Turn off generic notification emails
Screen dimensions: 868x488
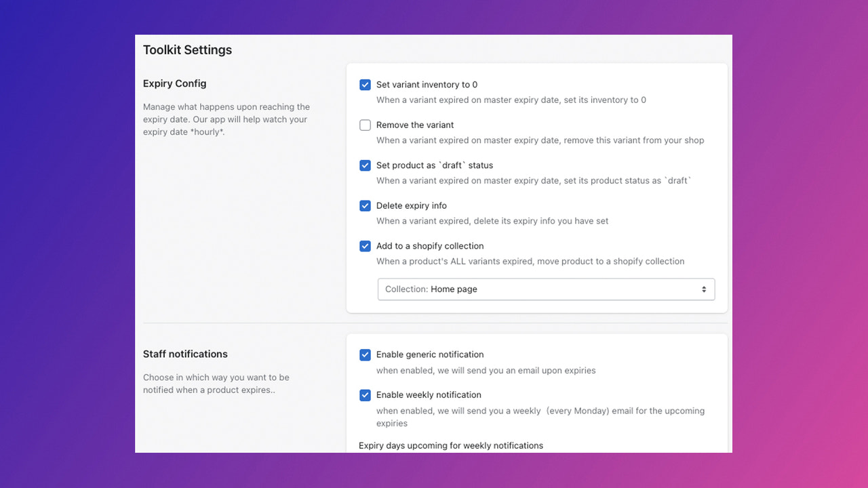365,354
